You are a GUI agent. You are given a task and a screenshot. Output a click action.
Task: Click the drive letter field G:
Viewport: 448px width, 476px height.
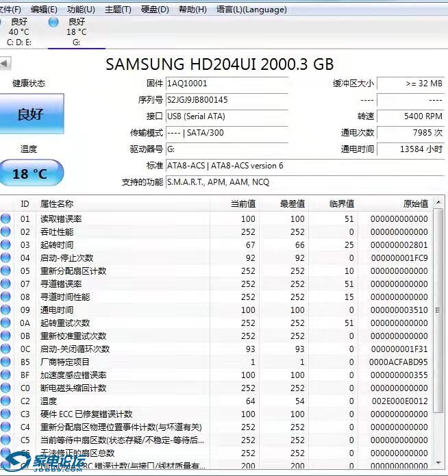tap(227, 149)
